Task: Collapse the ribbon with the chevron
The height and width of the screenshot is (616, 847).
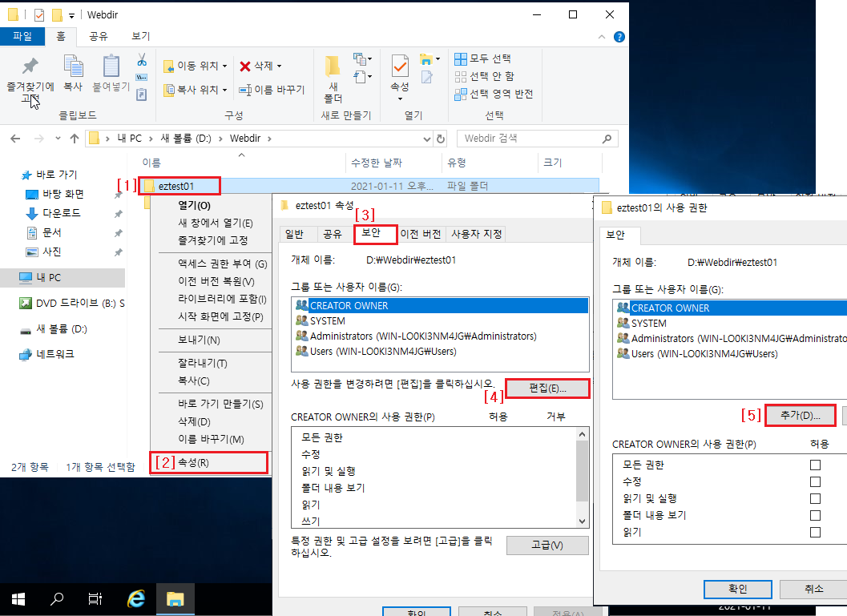Action: pyautogui.click(x=602, y=37)
